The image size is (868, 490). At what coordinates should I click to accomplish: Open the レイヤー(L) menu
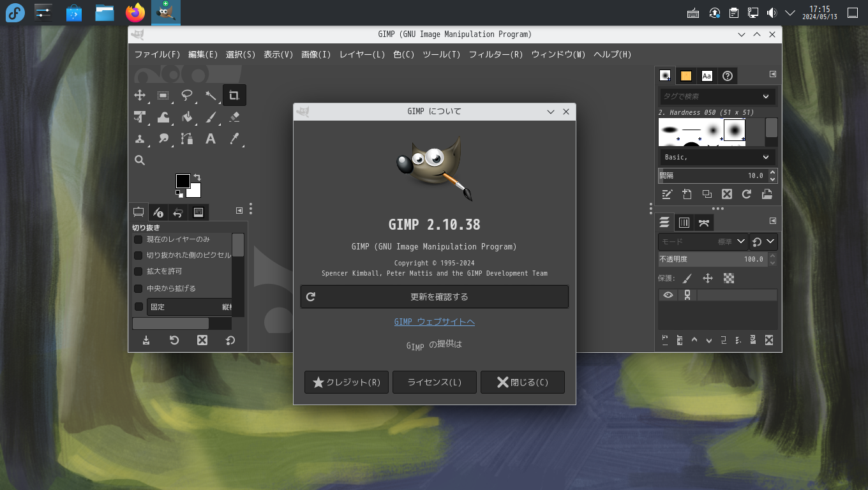pos(362,54)
